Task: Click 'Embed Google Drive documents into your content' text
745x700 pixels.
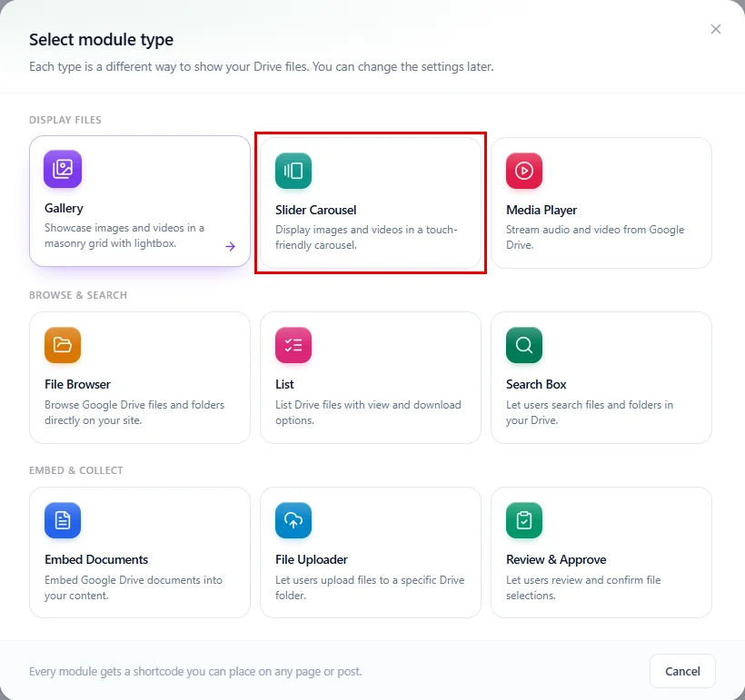Action: click(134, 587)
